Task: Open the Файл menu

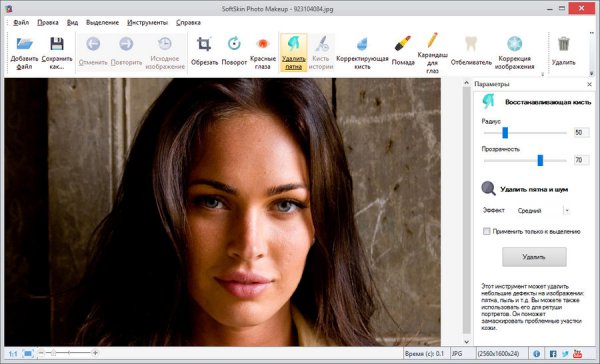Action: pos(21,23)
